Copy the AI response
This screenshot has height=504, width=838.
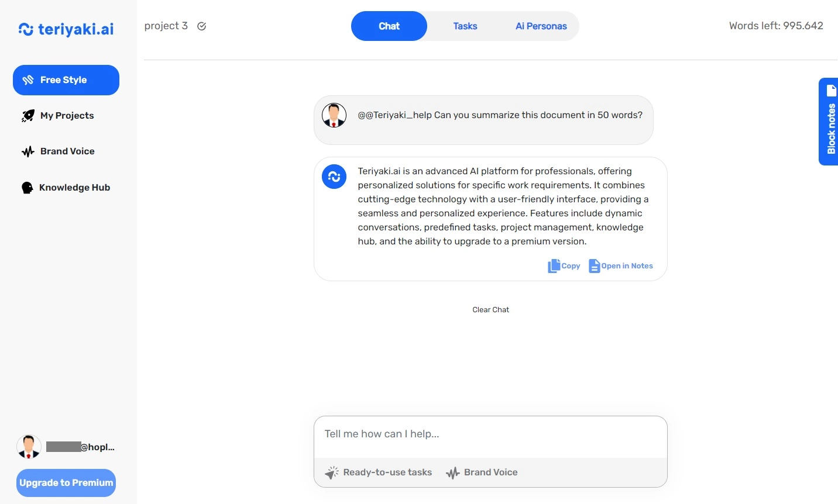[564, 266]
